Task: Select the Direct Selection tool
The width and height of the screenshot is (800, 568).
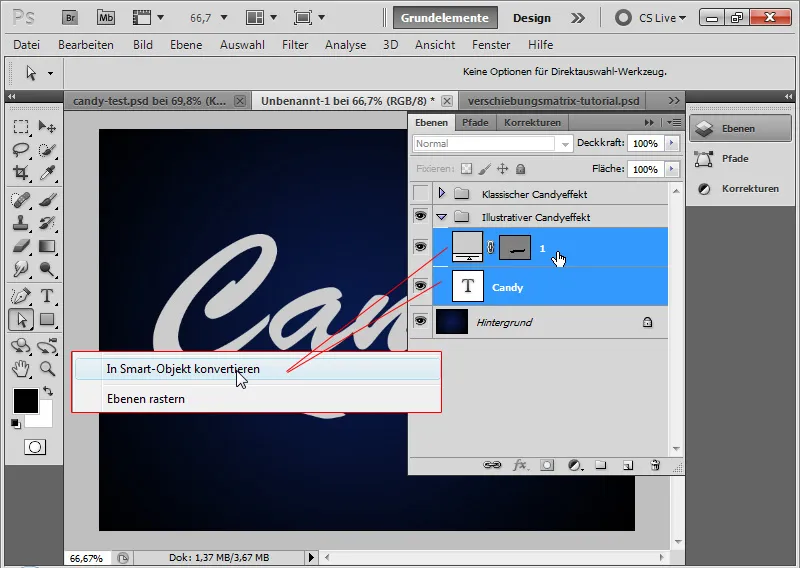Action: 21,319
